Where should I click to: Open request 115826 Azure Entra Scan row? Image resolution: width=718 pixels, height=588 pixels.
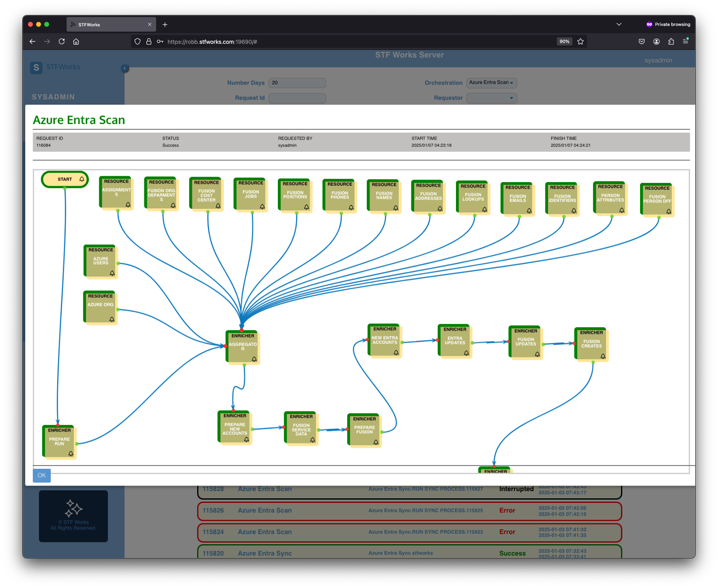(x=410, y=511)
